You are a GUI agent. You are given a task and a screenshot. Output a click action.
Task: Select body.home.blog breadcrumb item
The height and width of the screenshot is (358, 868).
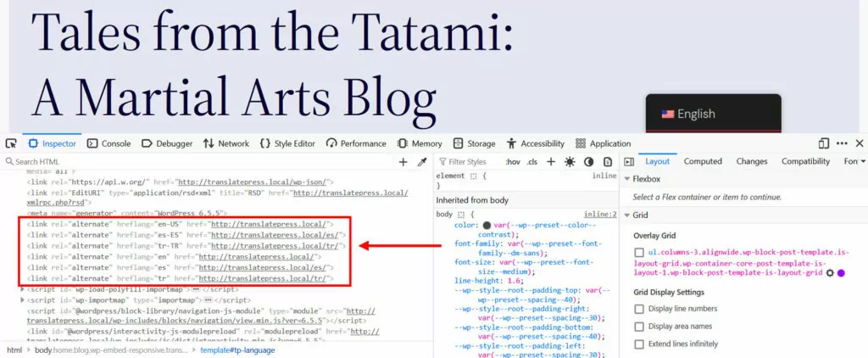pos(111,350)
